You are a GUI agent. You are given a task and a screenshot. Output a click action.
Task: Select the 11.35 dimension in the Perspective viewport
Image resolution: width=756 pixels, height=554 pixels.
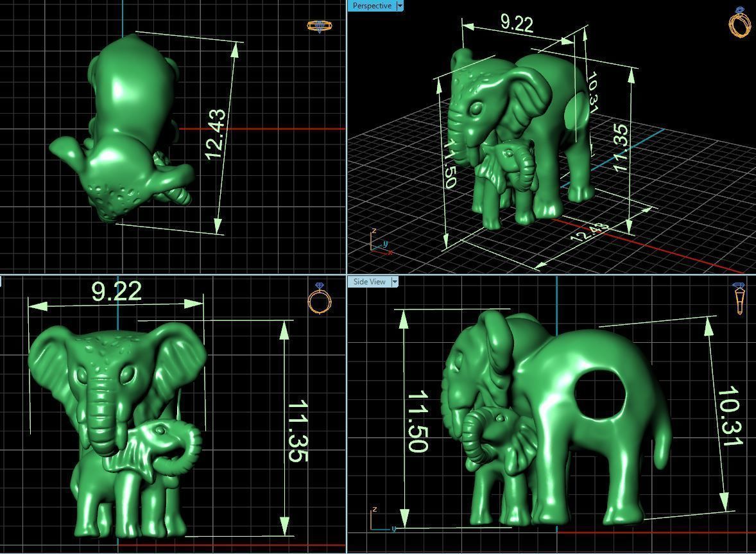[x=621, y=148]
